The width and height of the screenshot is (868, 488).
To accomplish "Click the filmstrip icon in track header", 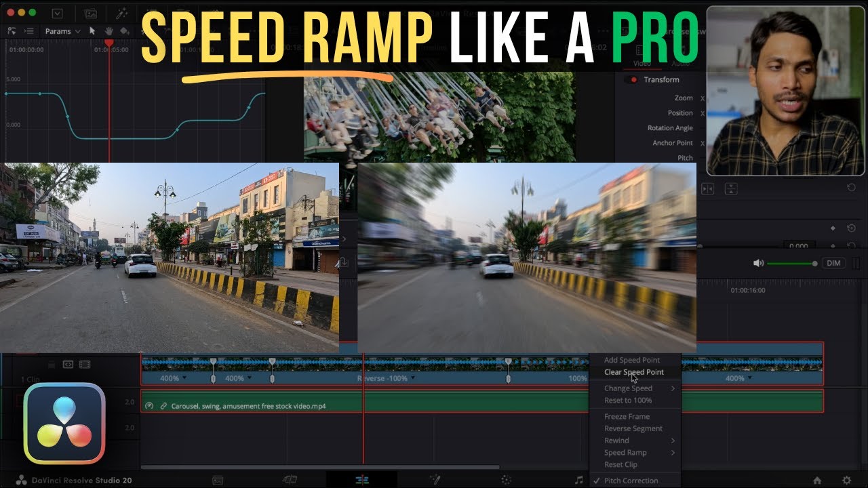I will pos(84,365).
